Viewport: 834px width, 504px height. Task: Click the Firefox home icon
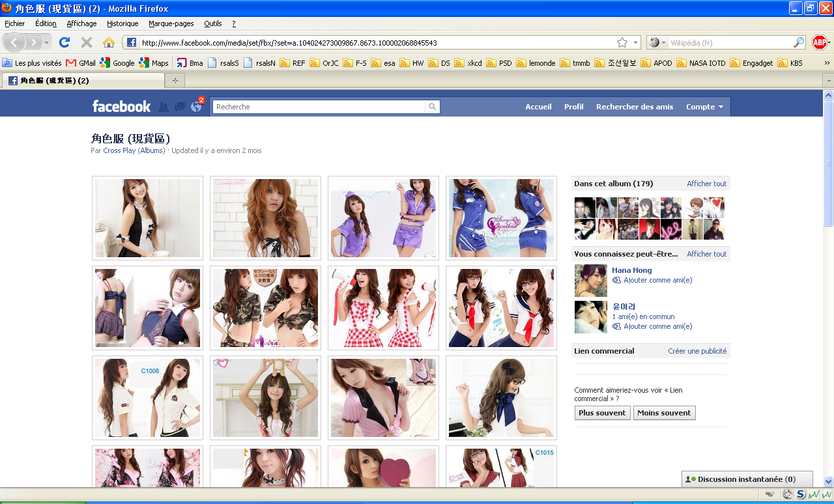pyautogui.click(x=109, y=42)
